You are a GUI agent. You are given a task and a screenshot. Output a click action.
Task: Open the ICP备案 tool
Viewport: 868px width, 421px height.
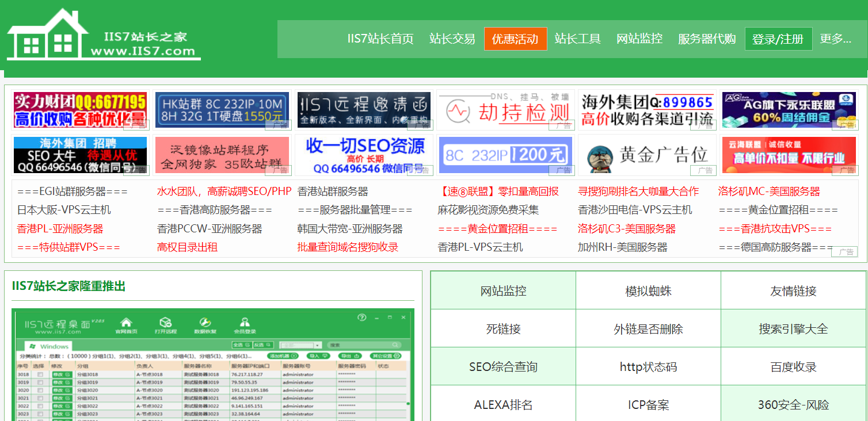click(x=648, y=404)
